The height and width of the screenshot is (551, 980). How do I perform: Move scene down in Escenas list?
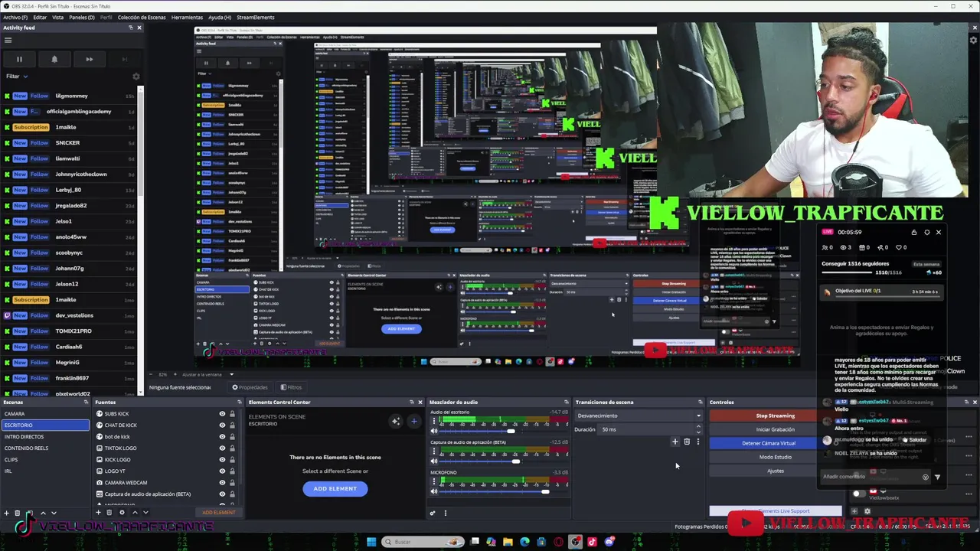[54, 513]
